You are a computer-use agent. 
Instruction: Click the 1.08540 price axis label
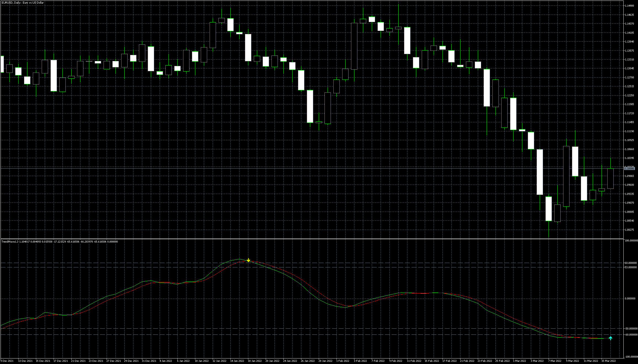[629, 221]
